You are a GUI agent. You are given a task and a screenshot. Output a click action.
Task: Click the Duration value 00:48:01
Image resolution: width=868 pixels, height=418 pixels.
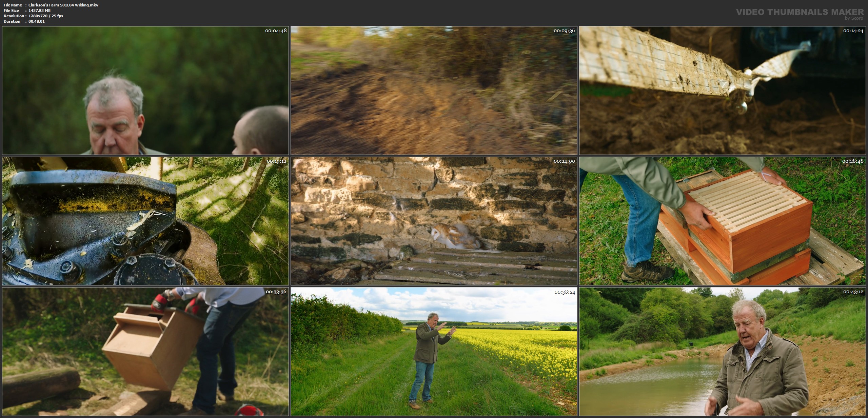[37, 21]
